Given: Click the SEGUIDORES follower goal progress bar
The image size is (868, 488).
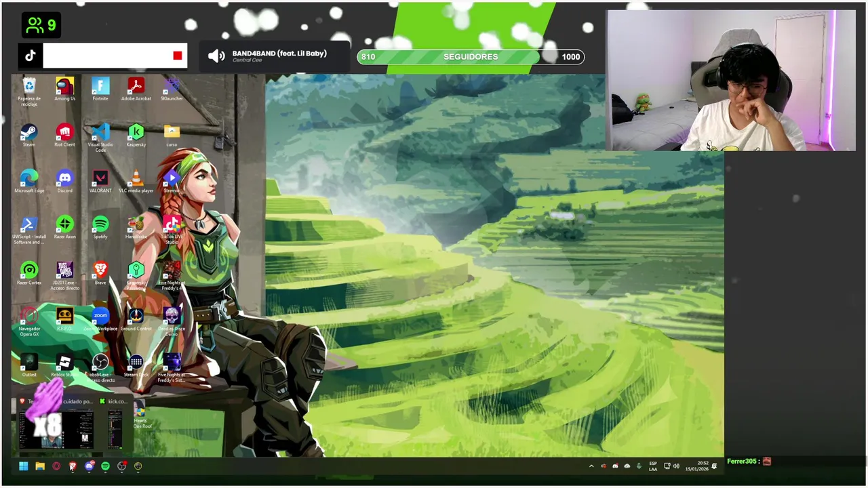Looking at the screenshot, I should click(x=471, y=57).
